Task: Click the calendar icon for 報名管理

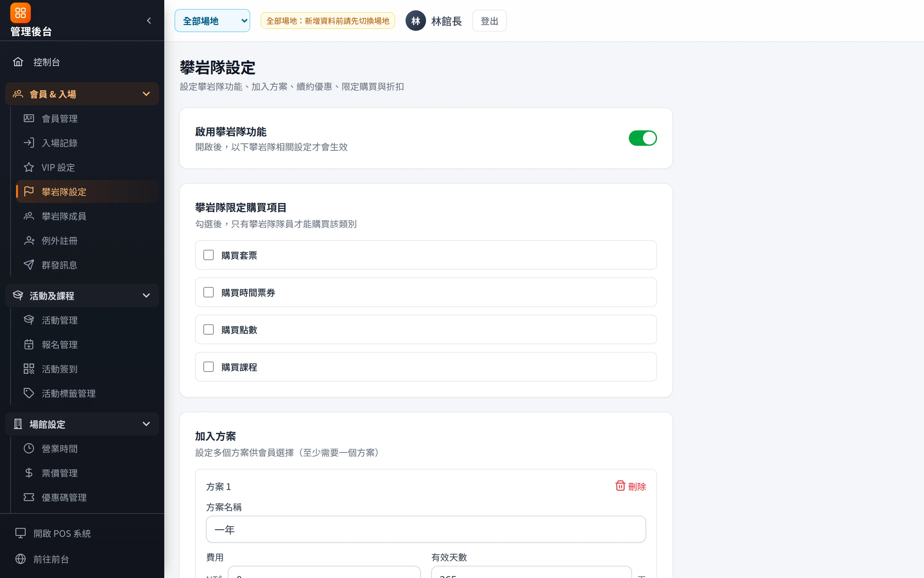Action: pyautogui.click(x=29, y=345)
